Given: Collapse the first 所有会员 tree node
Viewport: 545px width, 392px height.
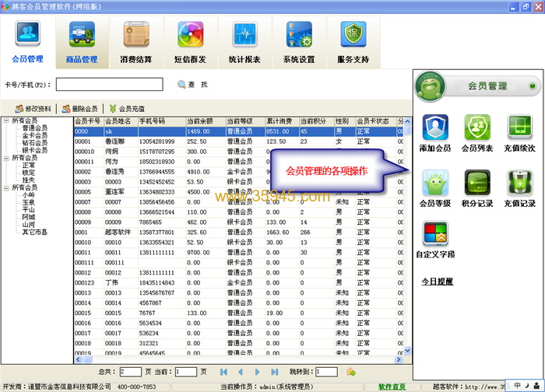Looking at the screenshot, I should click(x=6, y=121).
